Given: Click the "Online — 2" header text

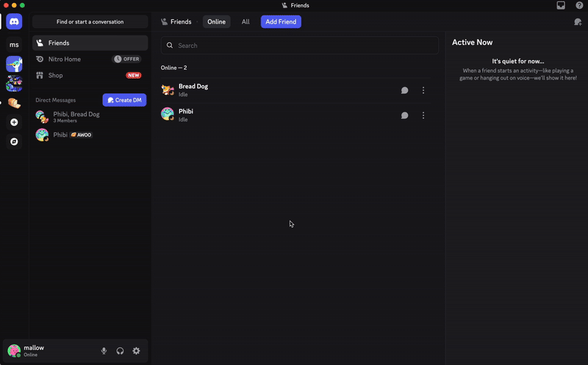Looking at the screenshot, I should tap(173, 68).
